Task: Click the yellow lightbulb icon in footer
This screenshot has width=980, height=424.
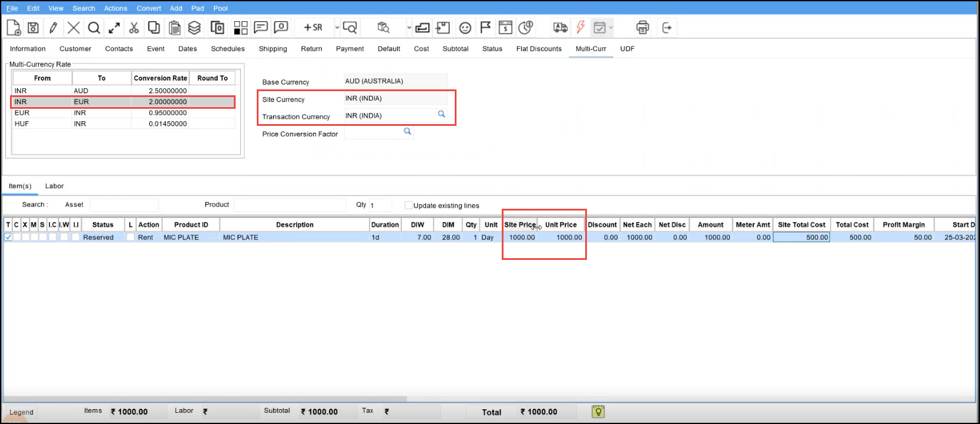Action: (x=598, y=412)
